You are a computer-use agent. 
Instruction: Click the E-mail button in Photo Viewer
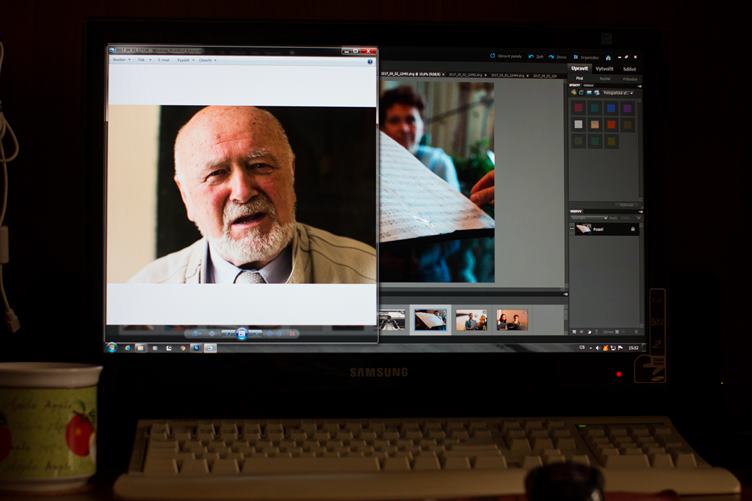tap(164, 60)
